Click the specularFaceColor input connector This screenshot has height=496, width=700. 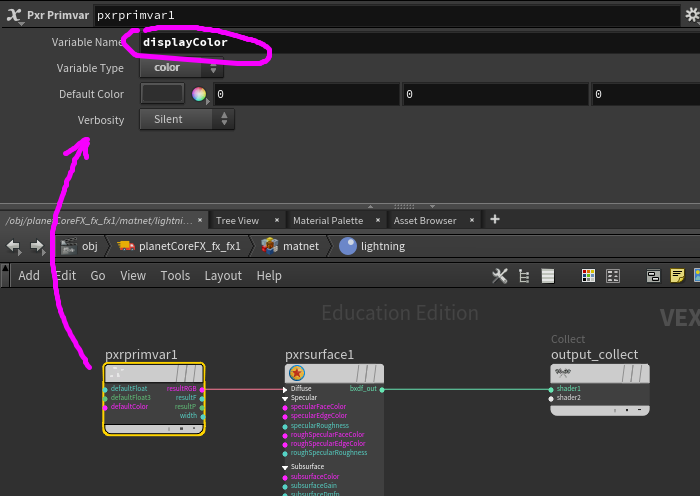(x=285, y=407)
